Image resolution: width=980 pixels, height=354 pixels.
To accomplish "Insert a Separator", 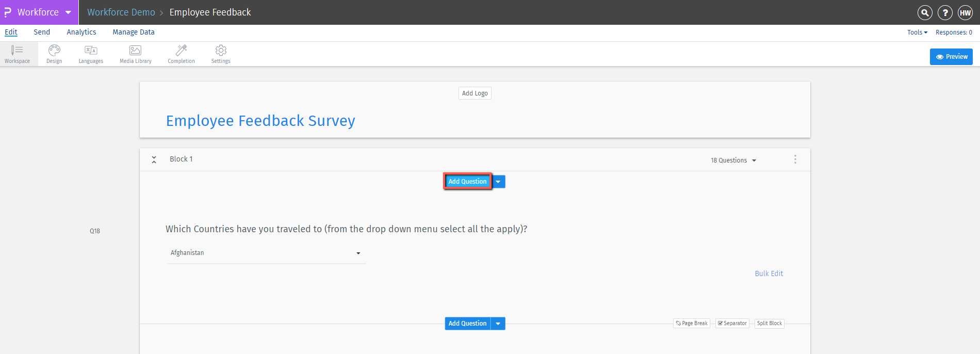I will (x=732, y=324).
